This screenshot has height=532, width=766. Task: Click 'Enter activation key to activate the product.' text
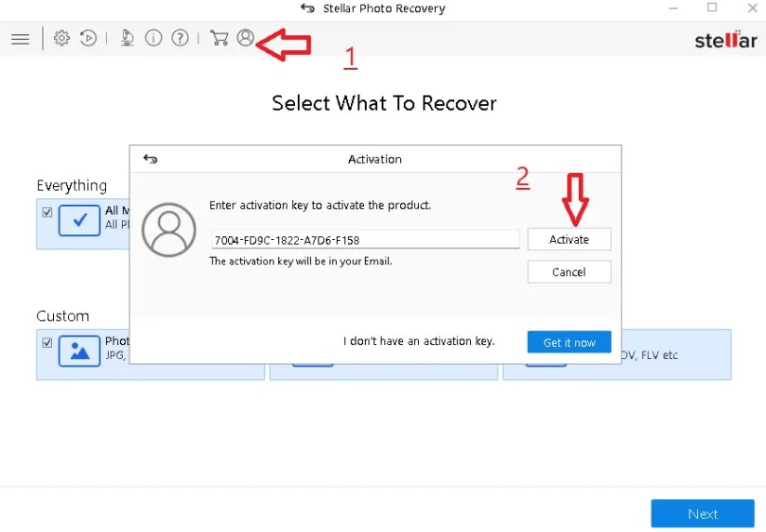click(x=320, y=205)
